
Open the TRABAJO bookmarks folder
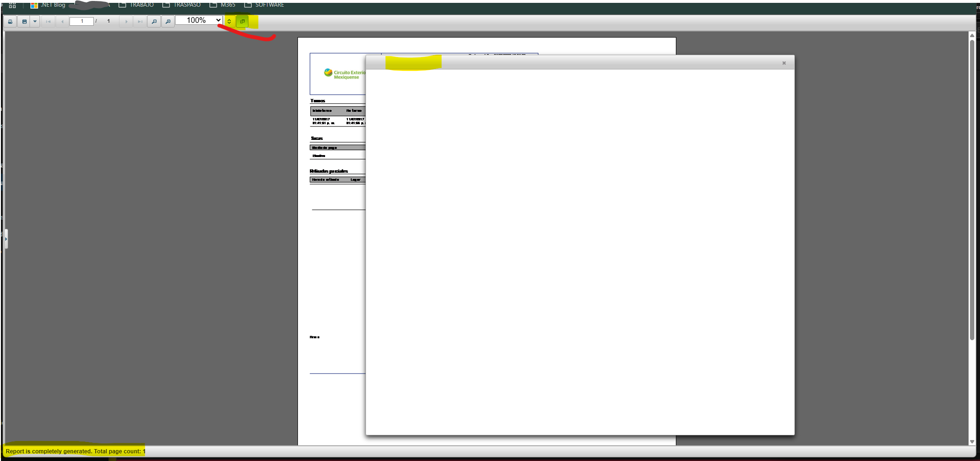pos(136,5)
